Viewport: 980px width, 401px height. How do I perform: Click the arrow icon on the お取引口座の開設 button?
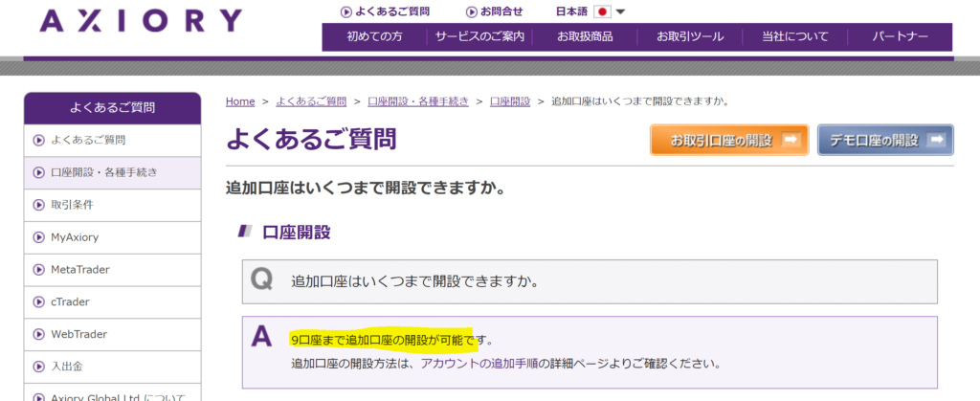pos(791,140)
